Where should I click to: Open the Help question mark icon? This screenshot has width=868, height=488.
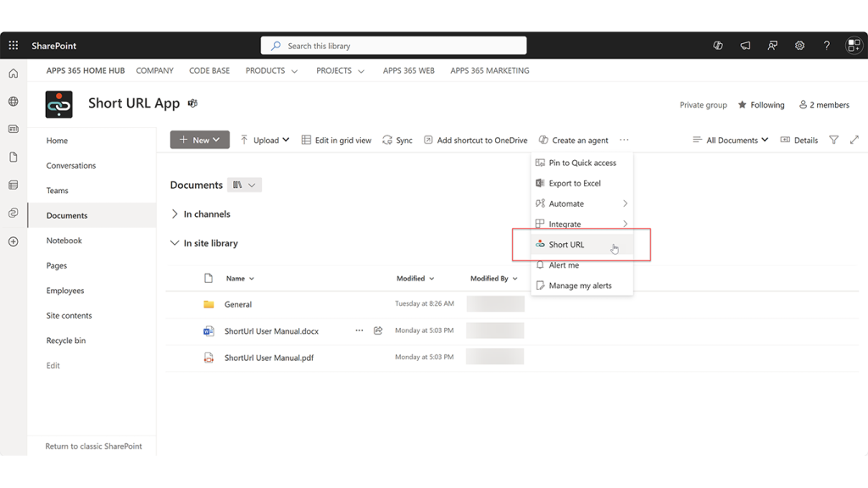tap(826, 46)
